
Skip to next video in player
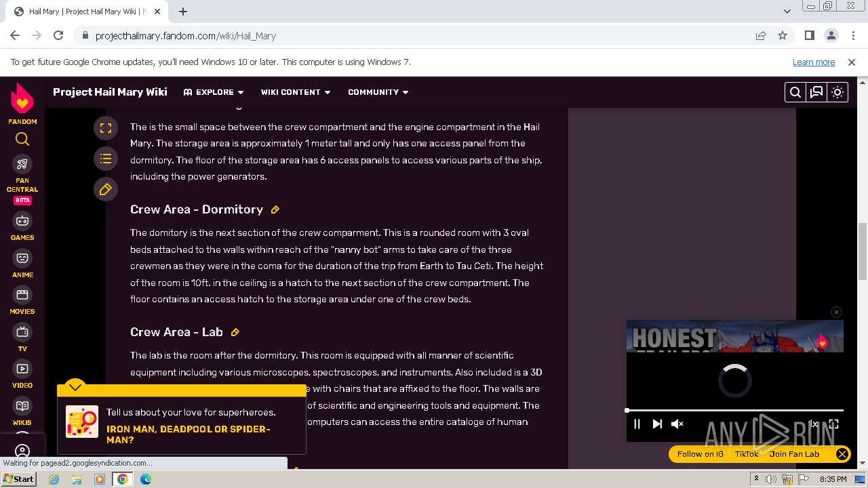(x=656, y=424)
